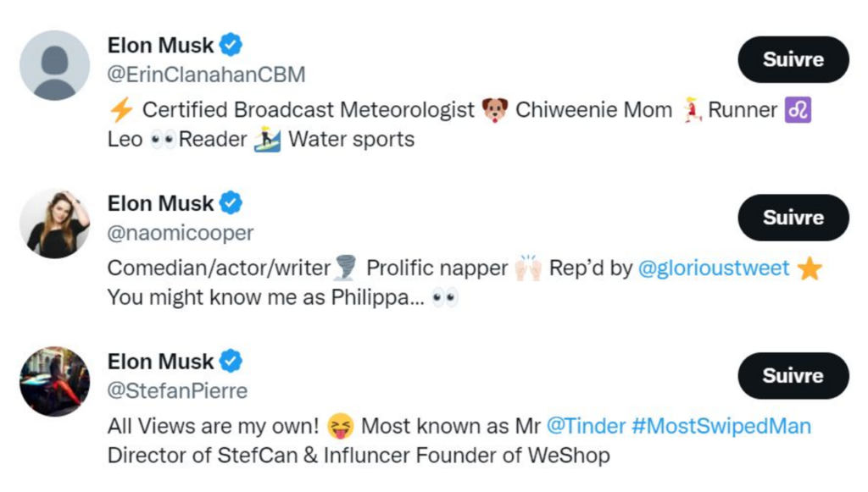The width and height of the screenshot is (868, 492).
Task: Open the #MostSwipedMan hashtag
Action: [721, 426]
